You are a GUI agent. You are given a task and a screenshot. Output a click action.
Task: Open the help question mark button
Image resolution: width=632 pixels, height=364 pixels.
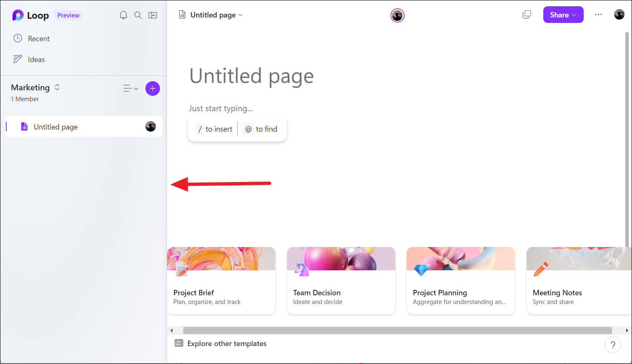pyautogui.click(x=613, y=345)
